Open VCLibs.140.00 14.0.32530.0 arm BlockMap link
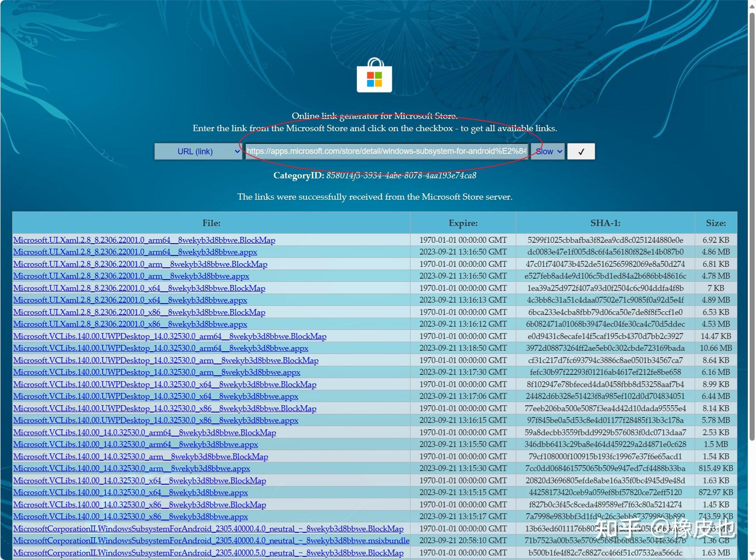This screenshot has width=756, height=560. click(141, 457)
